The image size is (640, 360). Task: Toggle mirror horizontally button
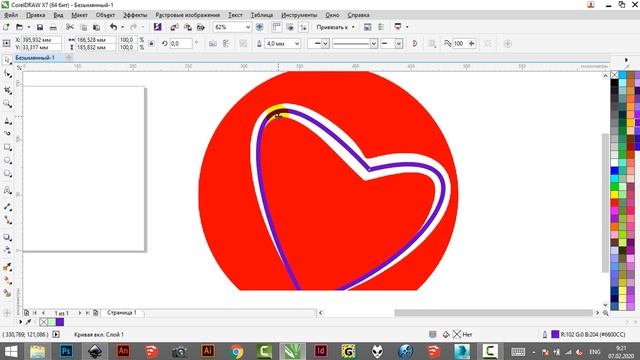[x=213, y=43]
